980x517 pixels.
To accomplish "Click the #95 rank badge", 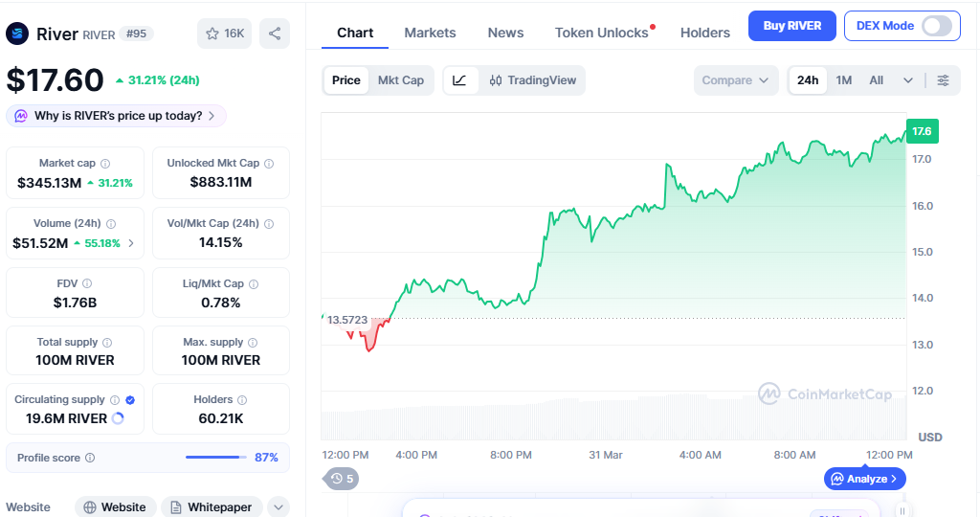I will point(136,34).
